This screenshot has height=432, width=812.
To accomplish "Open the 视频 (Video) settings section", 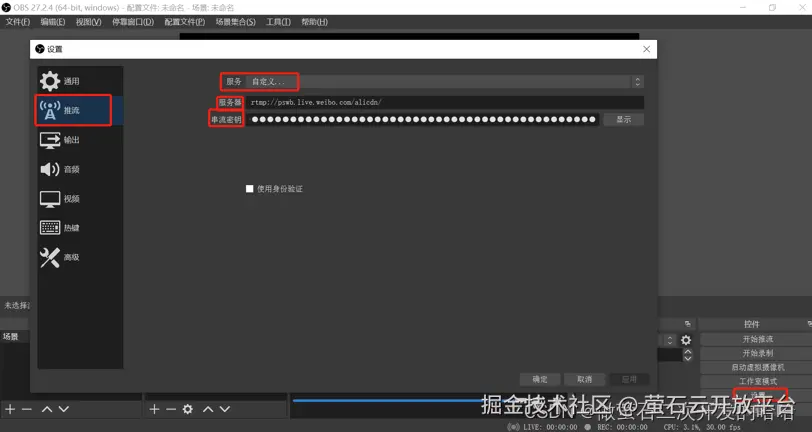I will pos(80,198).
